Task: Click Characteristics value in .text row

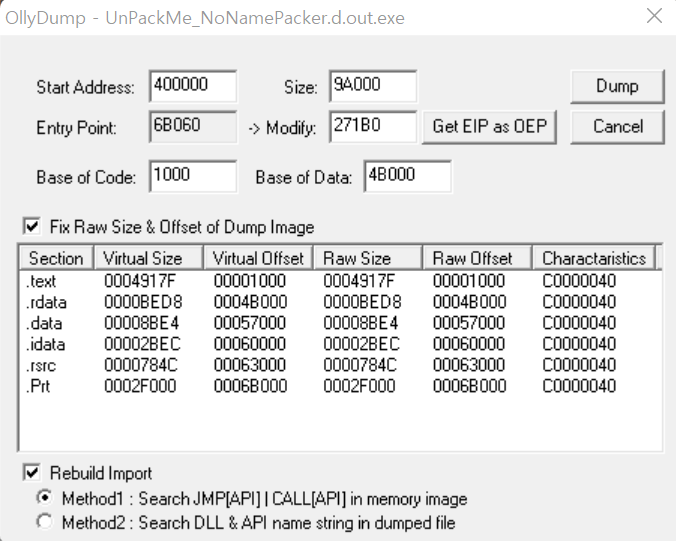Action: [x=579, y=281]
